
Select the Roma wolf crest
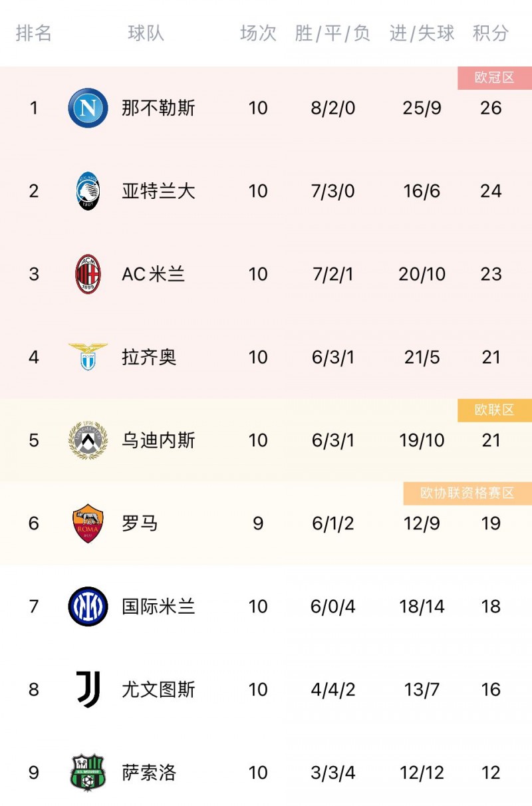coord(88,523)
